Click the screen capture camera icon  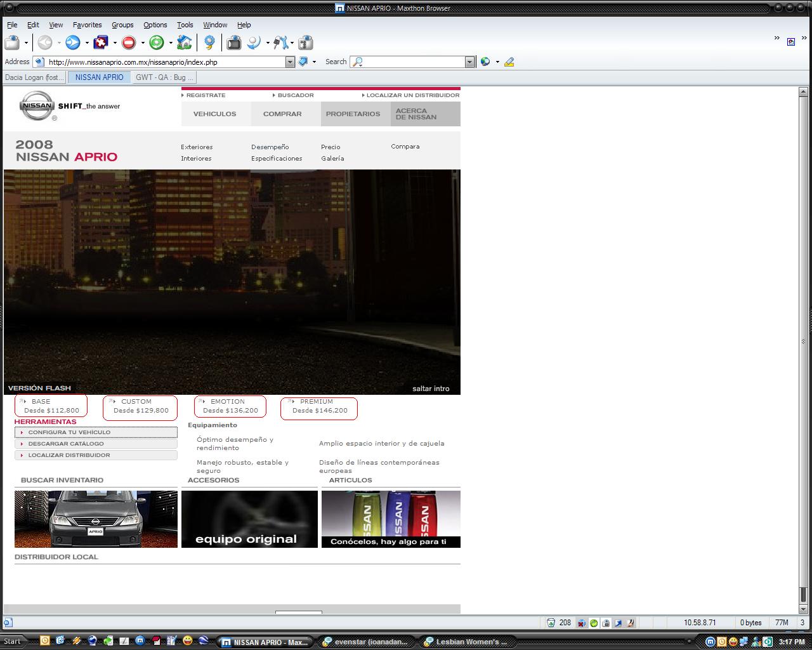234,43
